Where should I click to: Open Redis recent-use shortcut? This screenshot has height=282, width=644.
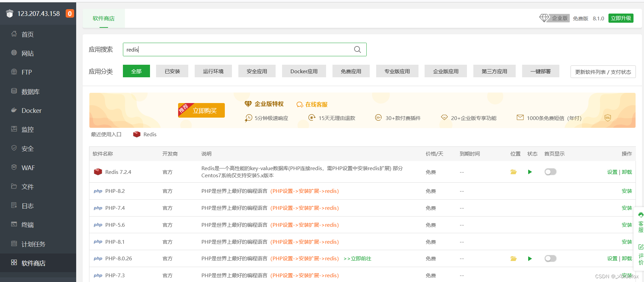pyautogui.click(x=145, y=134)
